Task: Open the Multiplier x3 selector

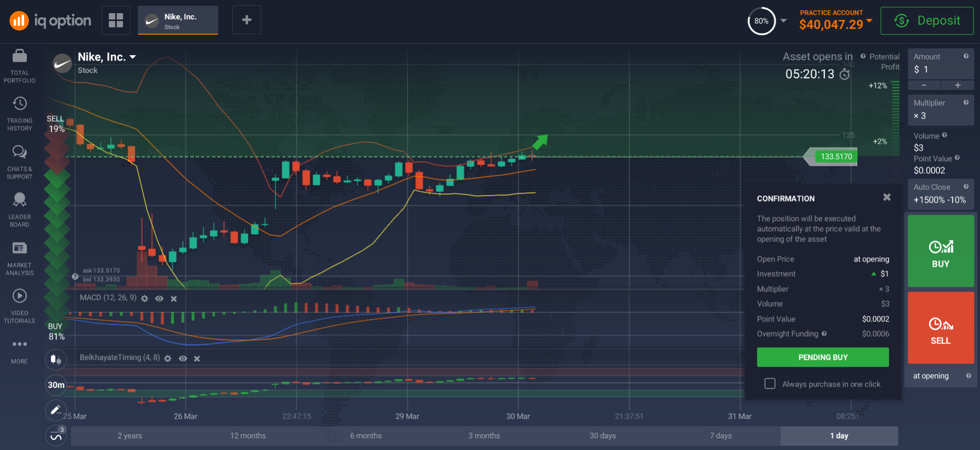Action: click(x=941, y=110)
